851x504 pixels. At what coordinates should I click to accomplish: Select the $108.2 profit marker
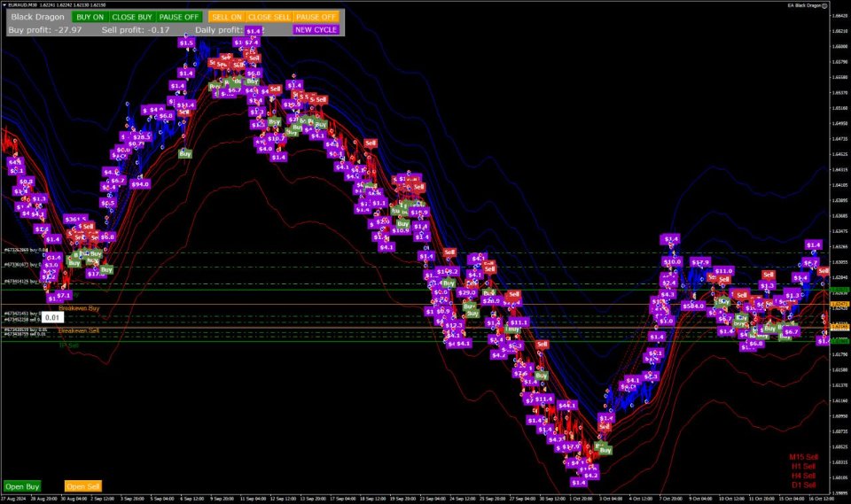click(x=447, y=271)
